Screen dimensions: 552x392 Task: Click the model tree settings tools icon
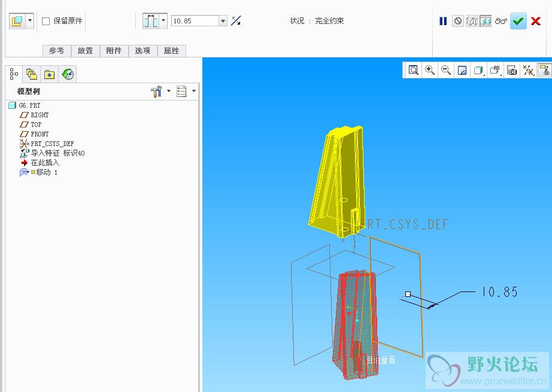[156, 92]
